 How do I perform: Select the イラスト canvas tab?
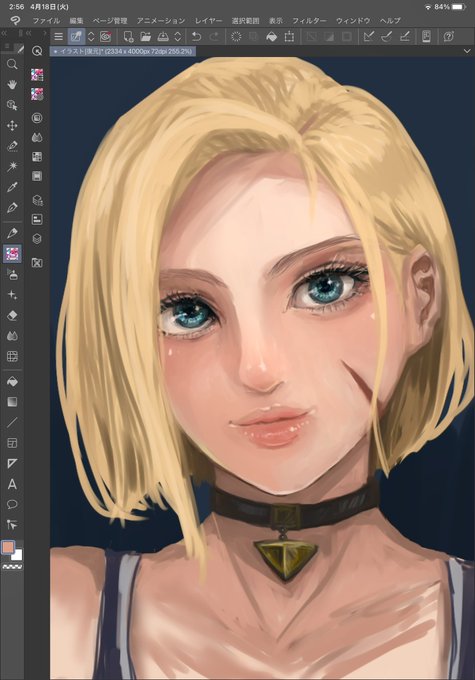[123, 51]
